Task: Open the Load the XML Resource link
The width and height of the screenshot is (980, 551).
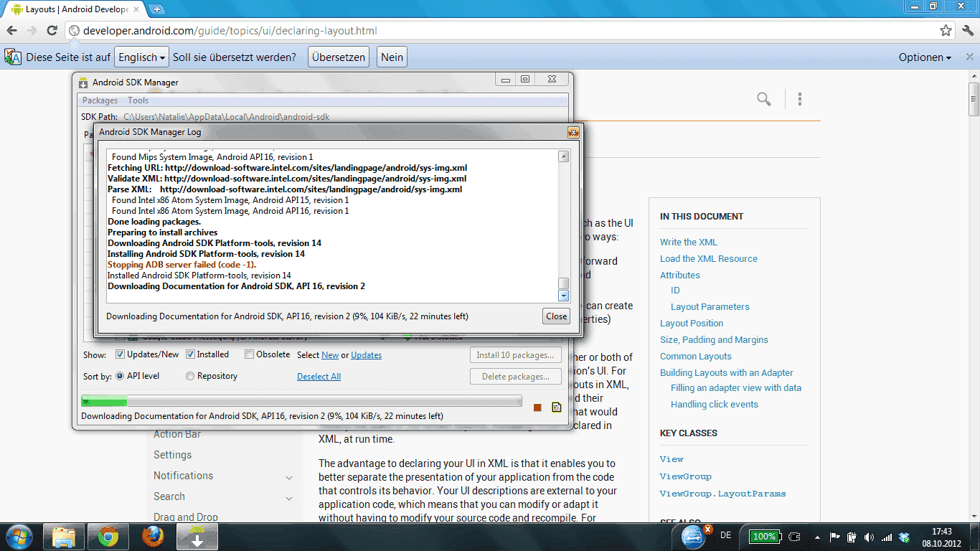Action: (x=709, y=259)
